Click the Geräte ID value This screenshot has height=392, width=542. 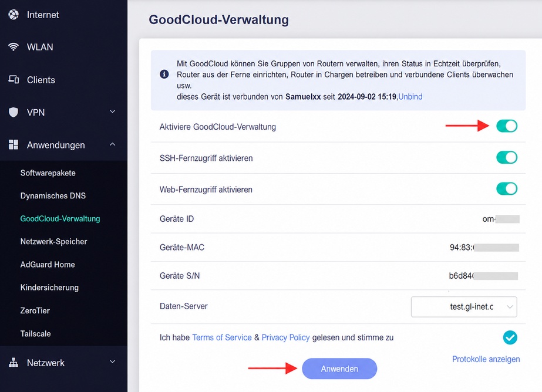[501, 219]
